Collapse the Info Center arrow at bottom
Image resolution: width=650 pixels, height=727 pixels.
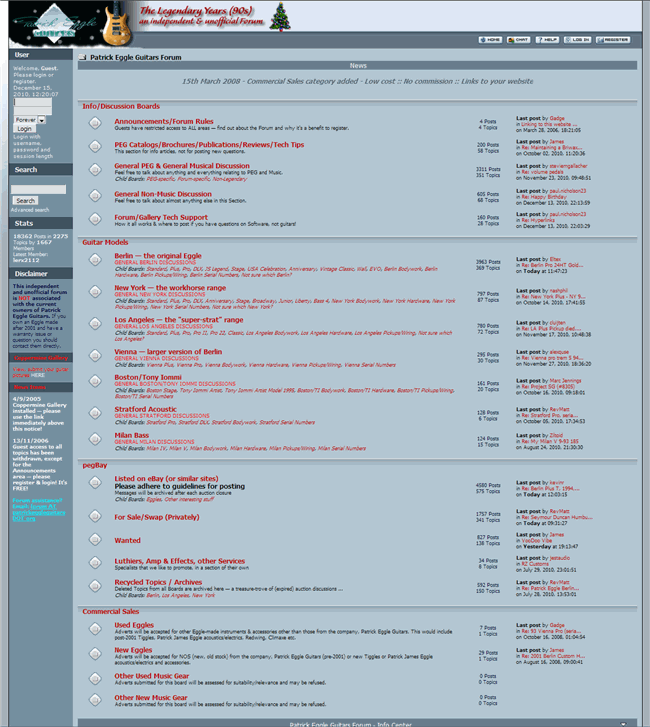click(623, 724)
